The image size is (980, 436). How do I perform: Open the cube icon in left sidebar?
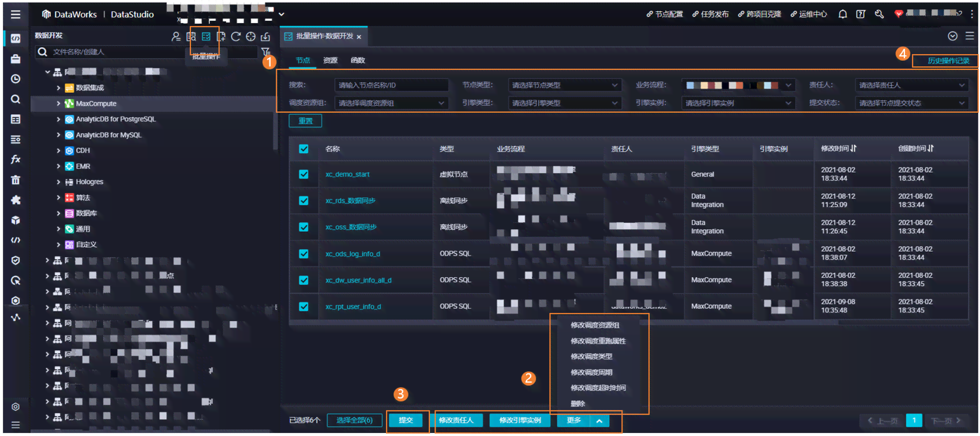pos(16,220)
